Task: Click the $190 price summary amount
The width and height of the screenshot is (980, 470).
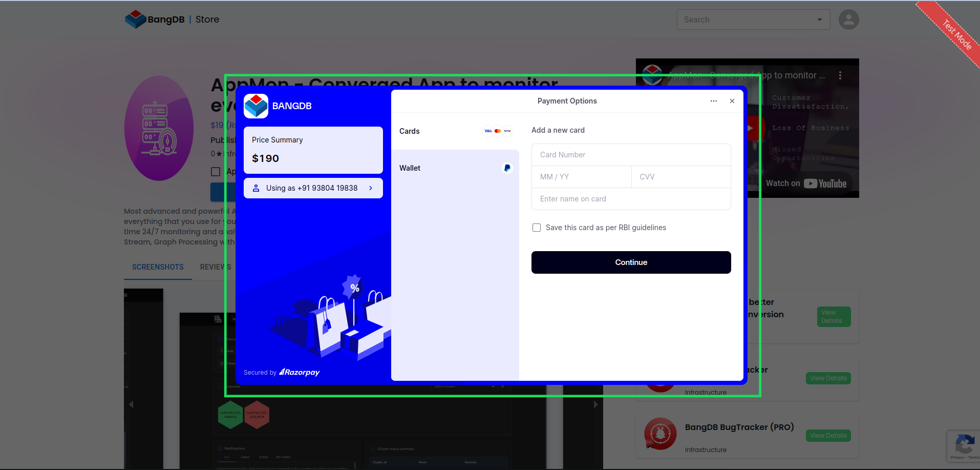Action: point(265,158)
